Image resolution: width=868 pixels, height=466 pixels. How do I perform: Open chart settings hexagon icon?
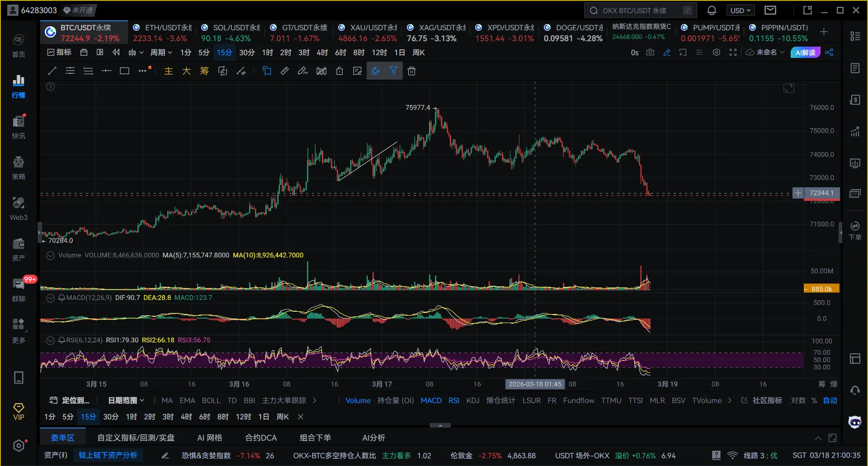tap(716, 52)
